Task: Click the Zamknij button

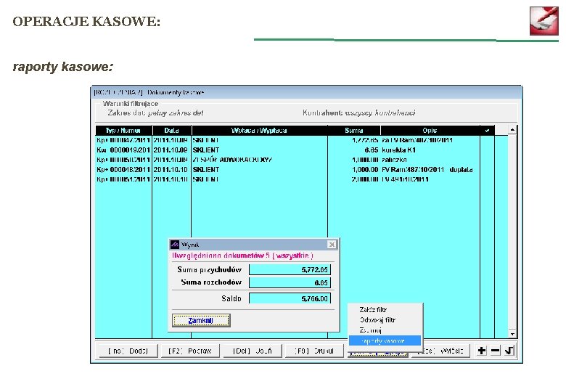Action: (201, 321)
